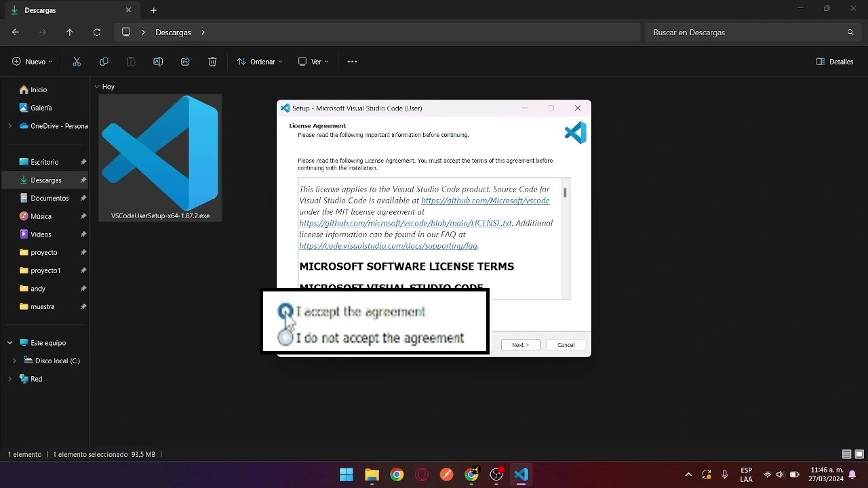Cut the selected file
Viewport: 868px width, 488px height.
point(77,62)
